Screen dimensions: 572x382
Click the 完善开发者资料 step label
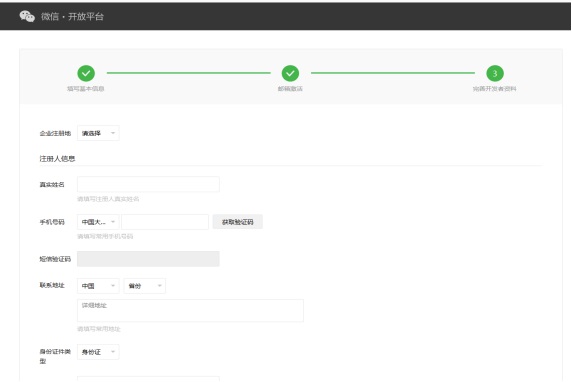coord(495,89)
